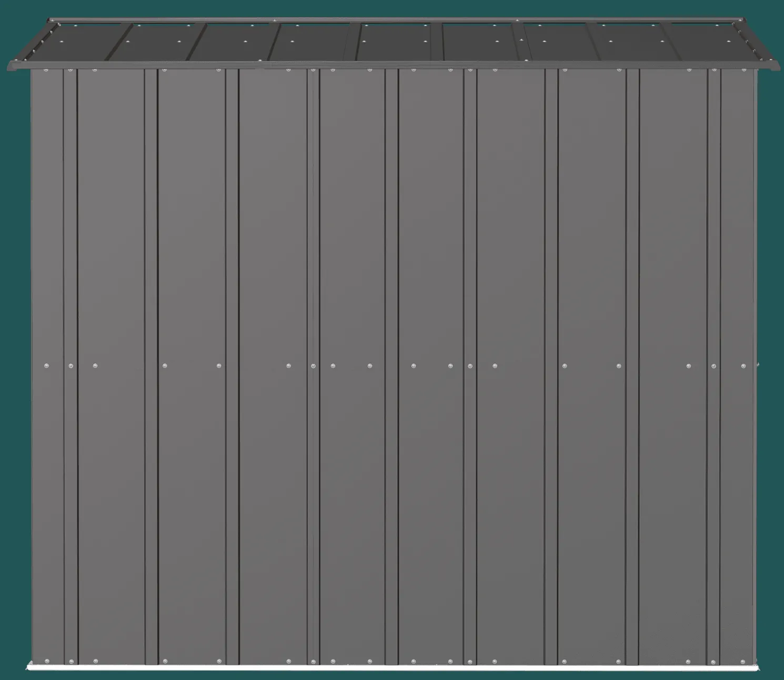Click the rightmost screw in the mid-height row
Viewport: 784px width, 680px height.
click(743, 366)
